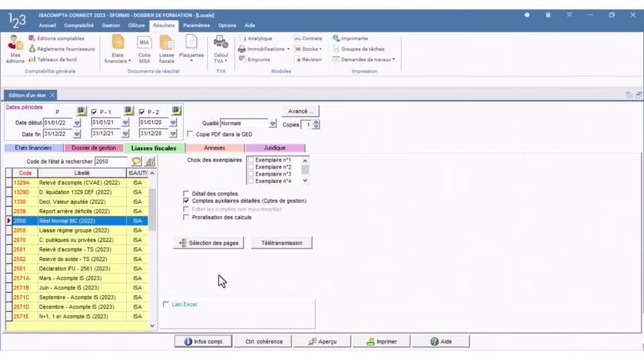Click the P-2 period calendar icon
This screenshot has width=644, height=360.
pyautogui.click(x=176, y=111)
